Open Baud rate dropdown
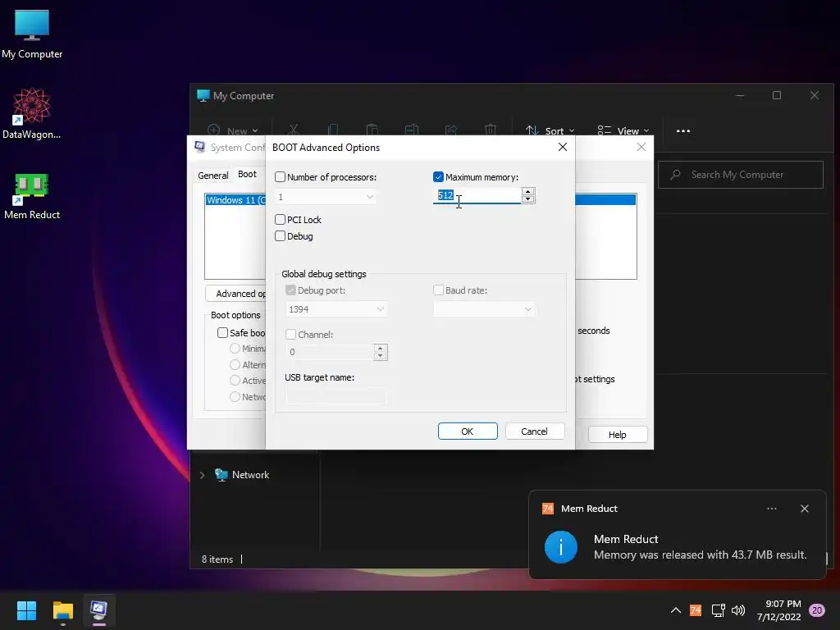840x630 pixels. pyautogui.click(x=484, y=309)
